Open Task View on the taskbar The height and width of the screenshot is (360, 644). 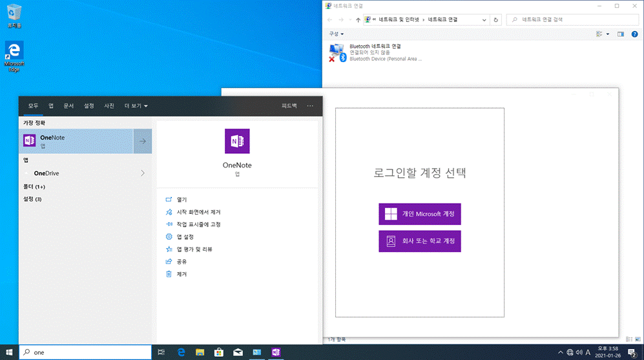pos(161,352)
